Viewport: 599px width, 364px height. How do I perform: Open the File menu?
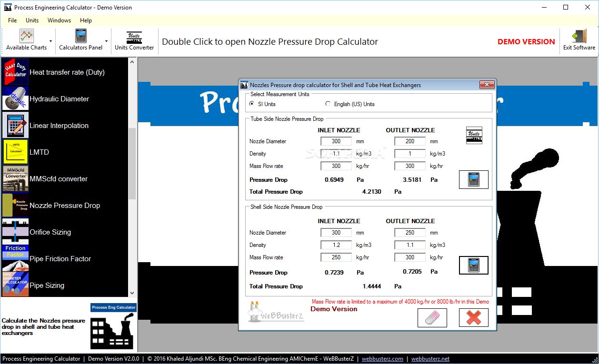[12, 20]
